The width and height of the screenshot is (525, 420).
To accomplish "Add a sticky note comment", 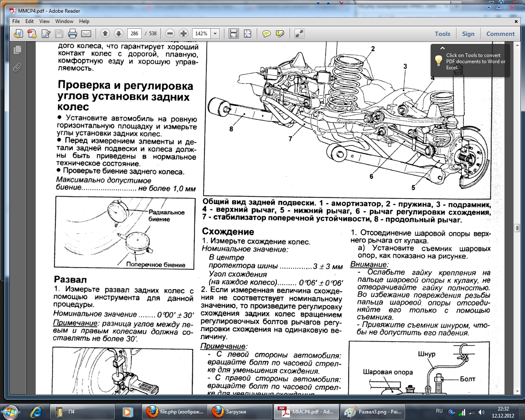I will click(267, 34).
